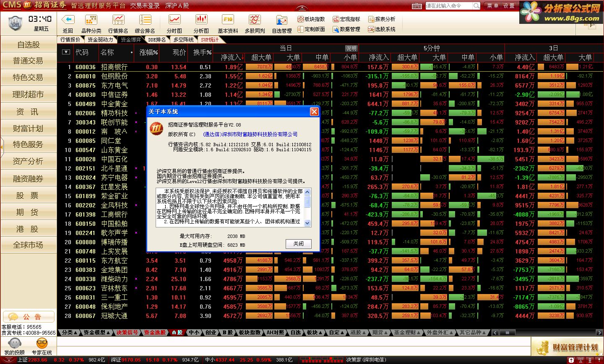
Task: Click the lock-shaped clock emblem icon
Action: coord(15,22)
